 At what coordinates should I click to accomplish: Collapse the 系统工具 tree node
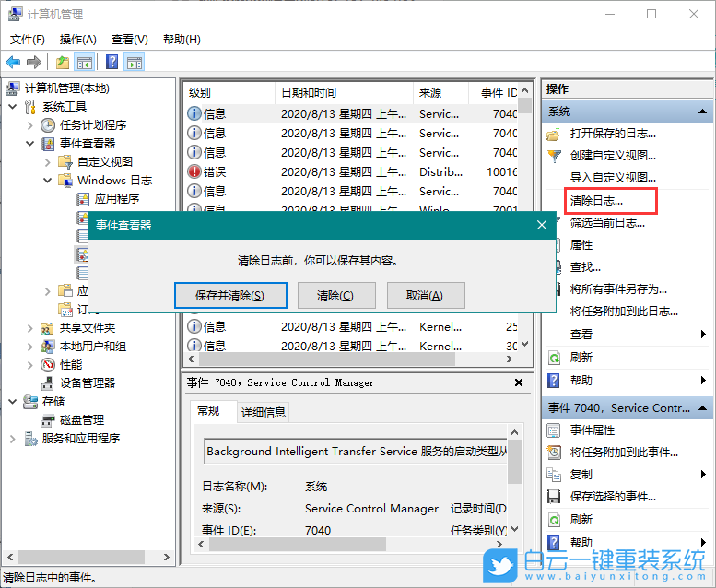13,107
